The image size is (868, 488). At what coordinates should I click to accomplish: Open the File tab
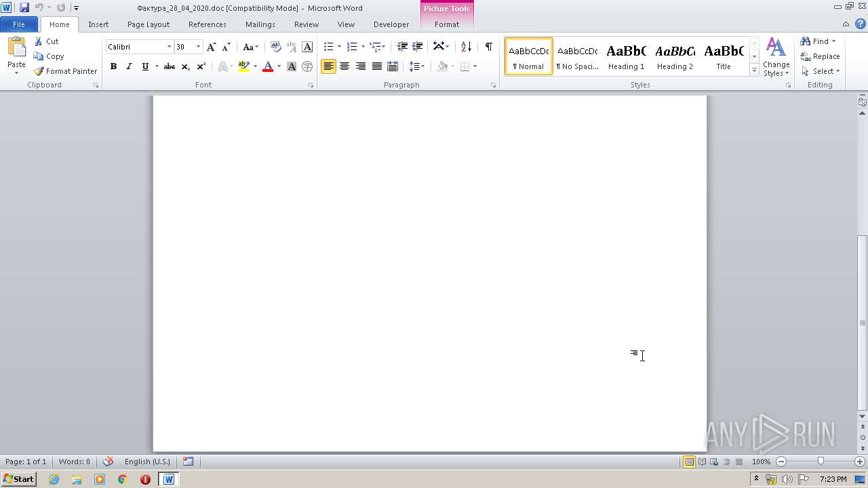click(x=19, y=24)
